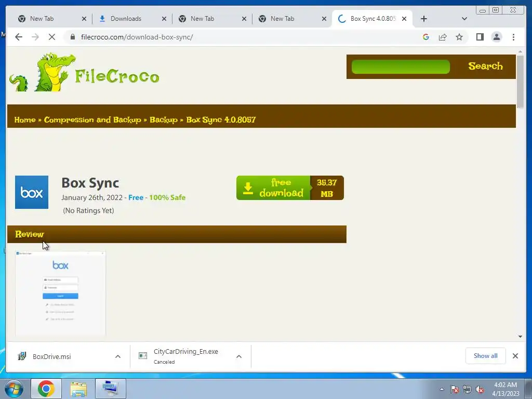Image resolution: width=532 pixels, height=399 pixels.
Task: Click the scrollbar down arrow
Action: tap(520, 337)
